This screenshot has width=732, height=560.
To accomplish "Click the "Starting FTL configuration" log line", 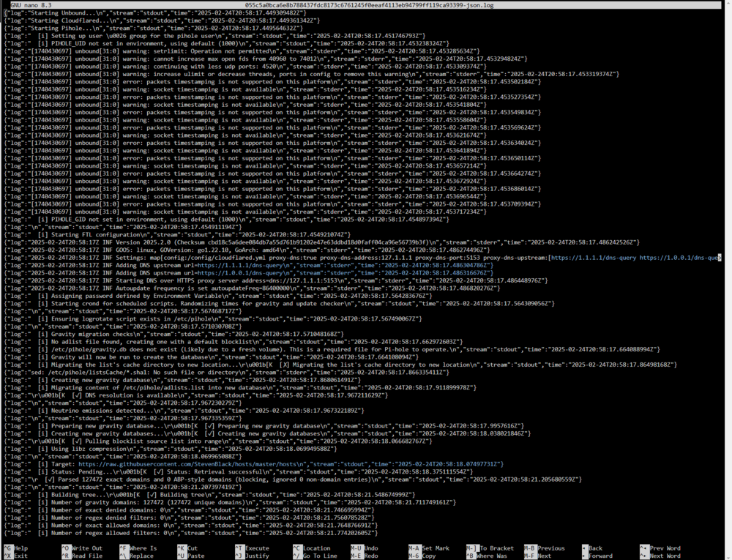I will [177, 235].
